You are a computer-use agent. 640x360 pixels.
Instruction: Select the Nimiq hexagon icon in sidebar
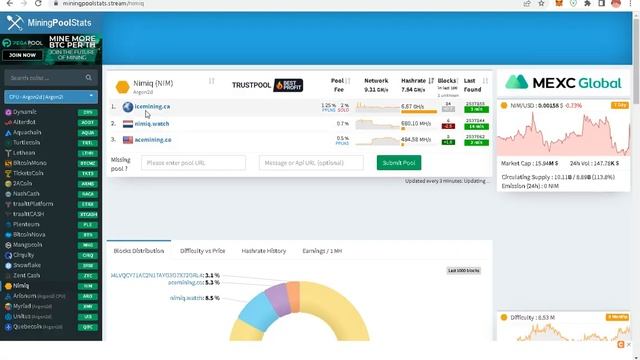tap(8, 286)
